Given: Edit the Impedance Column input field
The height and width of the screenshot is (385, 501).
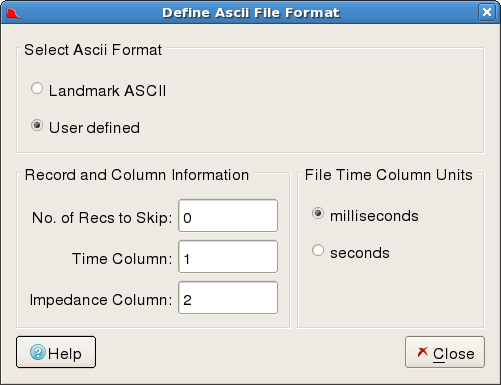Looking at the screenshot, I should pos(228,298).
